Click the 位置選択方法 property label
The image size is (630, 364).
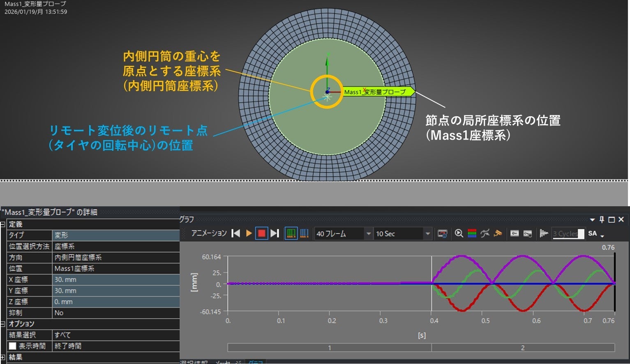click(x=29, y=246)
